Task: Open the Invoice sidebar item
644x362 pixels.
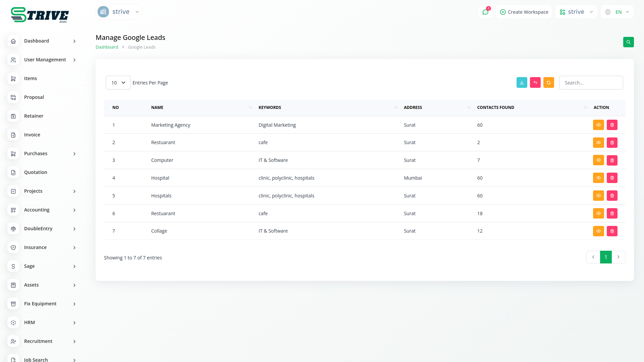Action: 32,135
